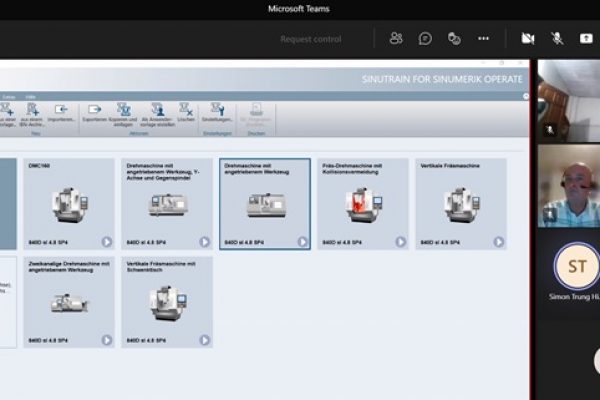The width and height of the screenshot is (600, 400).
Task: Click Request control in Teams
Action: tap(310, 39)
